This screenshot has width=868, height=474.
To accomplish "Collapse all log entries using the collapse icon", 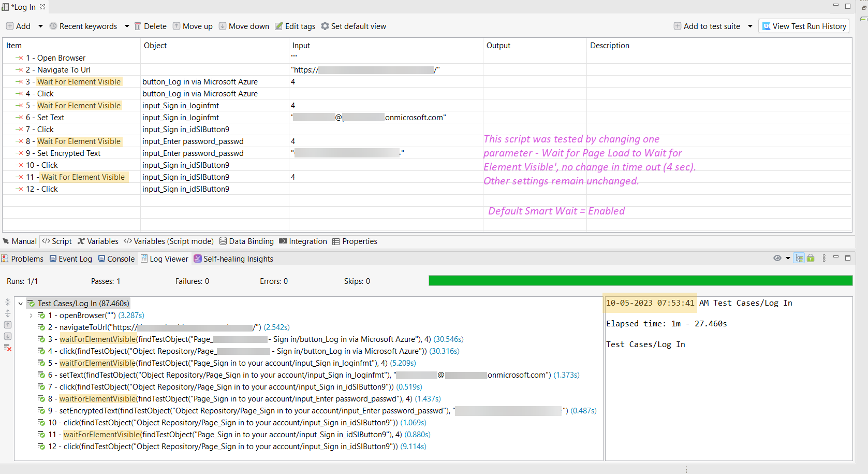I will 8,301.
